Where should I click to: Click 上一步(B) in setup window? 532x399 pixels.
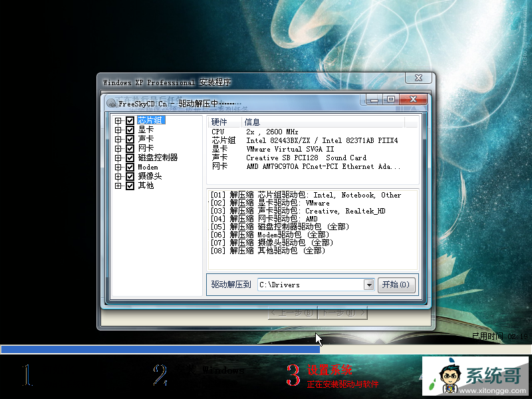click(x=293, y=313)
